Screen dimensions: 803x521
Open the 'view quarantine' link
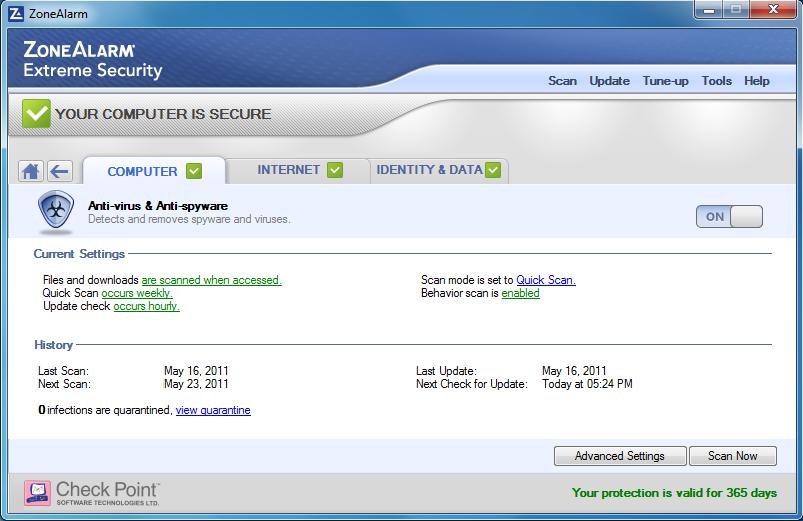(x=213, y=410)
